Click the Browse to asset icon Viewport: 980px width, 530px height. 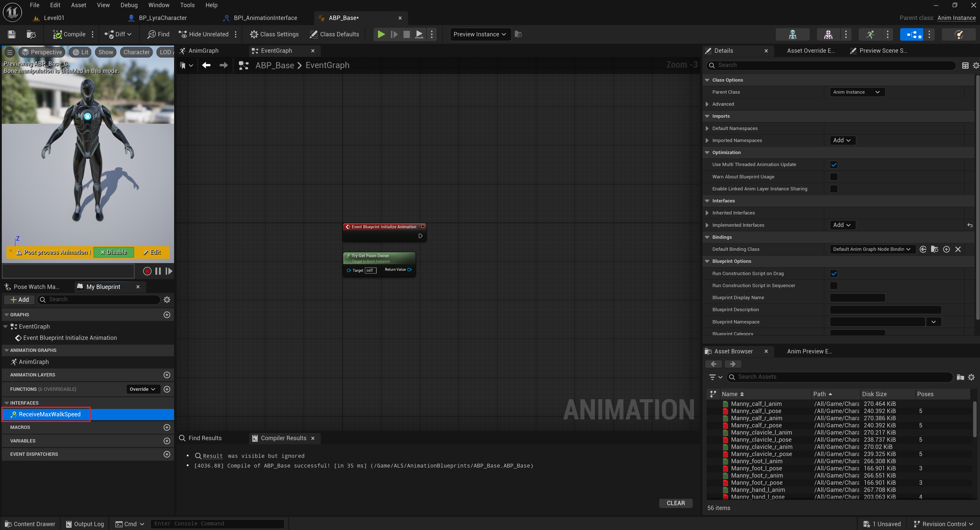pos(31,34)
